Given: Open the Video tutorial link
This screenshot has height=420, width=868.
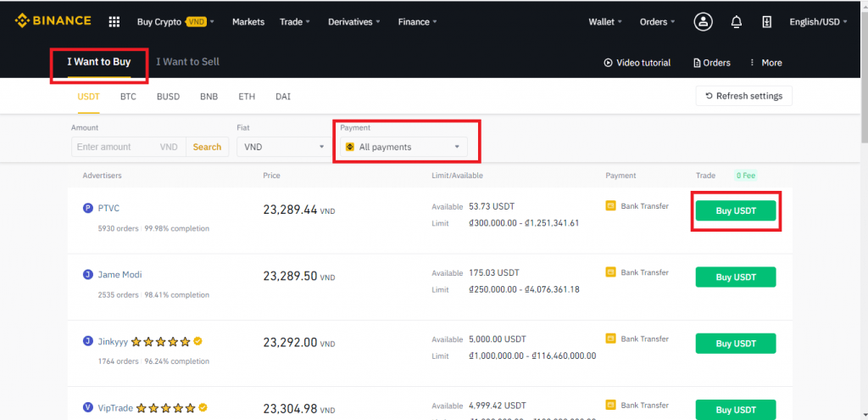Looking at the screenshot, I should 637,63.
